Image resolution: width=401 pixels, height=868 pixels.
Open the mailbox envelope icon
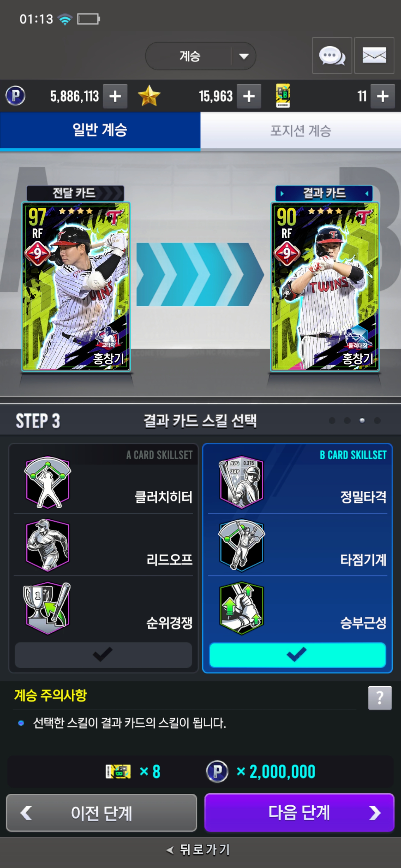[374, 56]
